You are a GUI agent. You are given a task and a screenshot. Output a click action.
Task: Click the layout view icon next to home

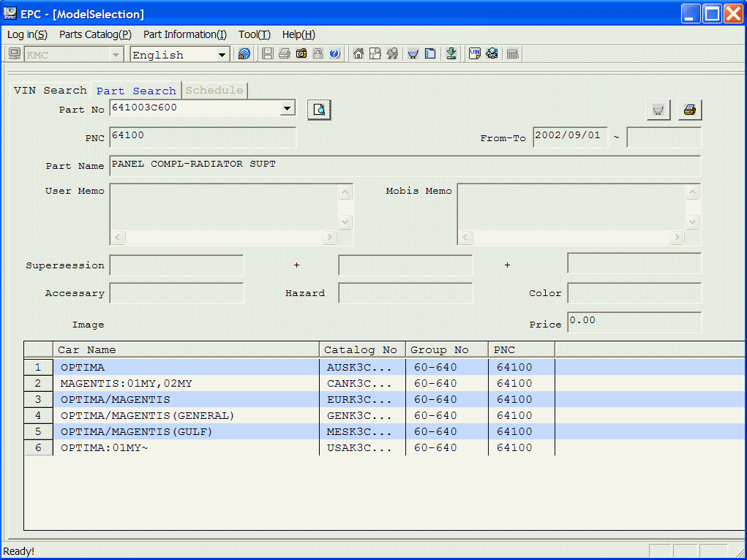tap(375, 54)
